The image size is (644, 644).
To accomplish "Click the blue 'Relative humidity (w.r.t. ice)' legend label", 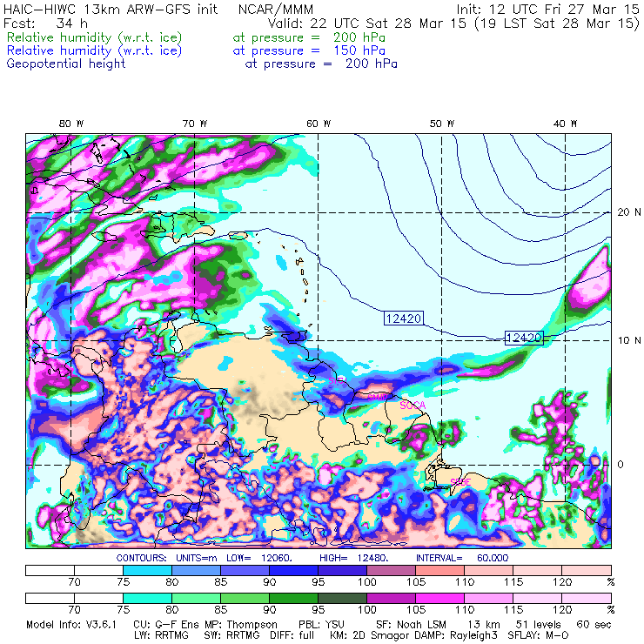I will coord(94,51).
